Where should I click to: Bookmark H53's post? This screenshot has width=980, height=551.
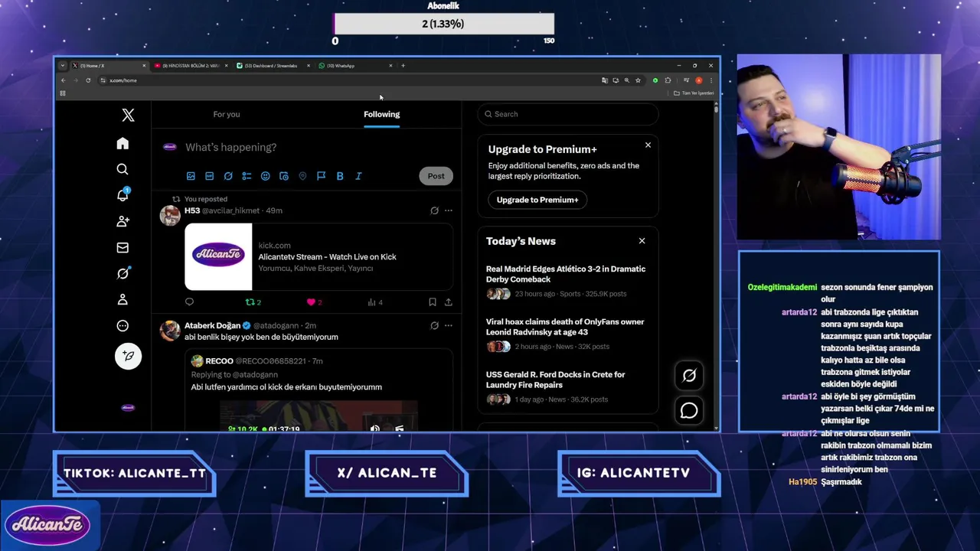pyautogui.click(x=432, y=302)
